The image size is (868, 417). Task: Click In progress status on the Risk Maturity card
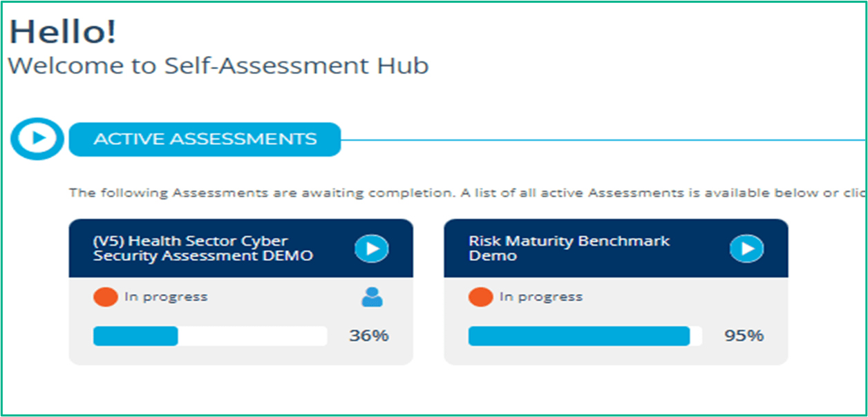pyautogui.click(x=541, y=297)
